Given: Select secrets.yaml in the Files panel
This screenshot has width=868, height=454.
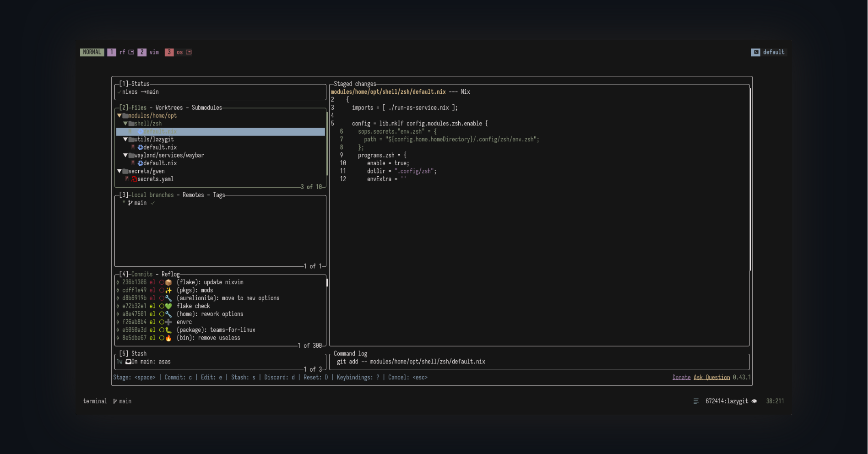Looking at the screenshot, I should coord(156,179).
